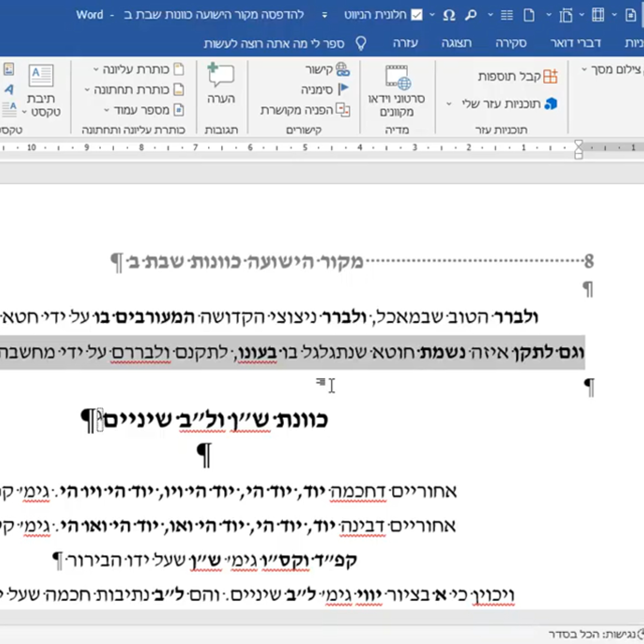Click the left indent box marker on the ruler
Image resolution: width=644 pixels, height=644 pixels.
coord(579,156)
